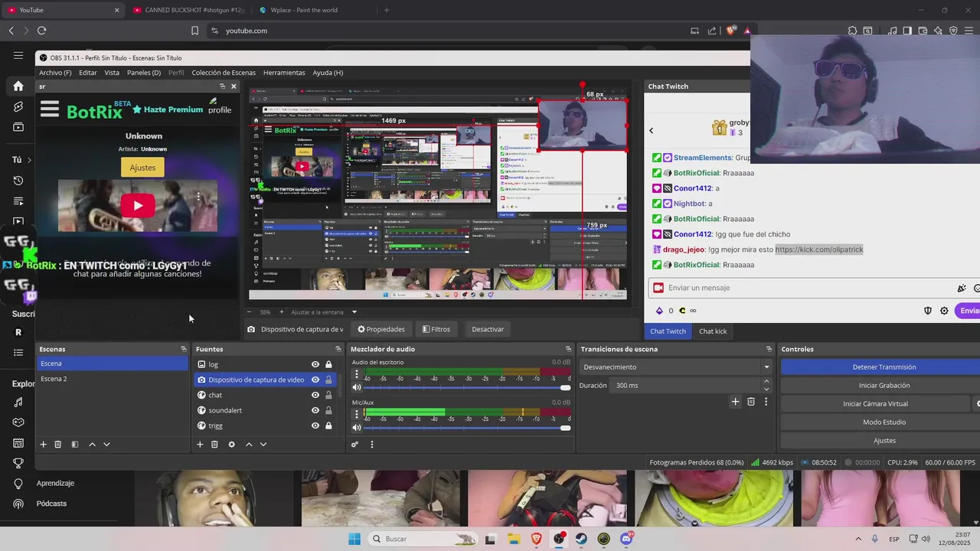Open Colección de Escenas menu
The image size is (980, 551).
point(224,73)
